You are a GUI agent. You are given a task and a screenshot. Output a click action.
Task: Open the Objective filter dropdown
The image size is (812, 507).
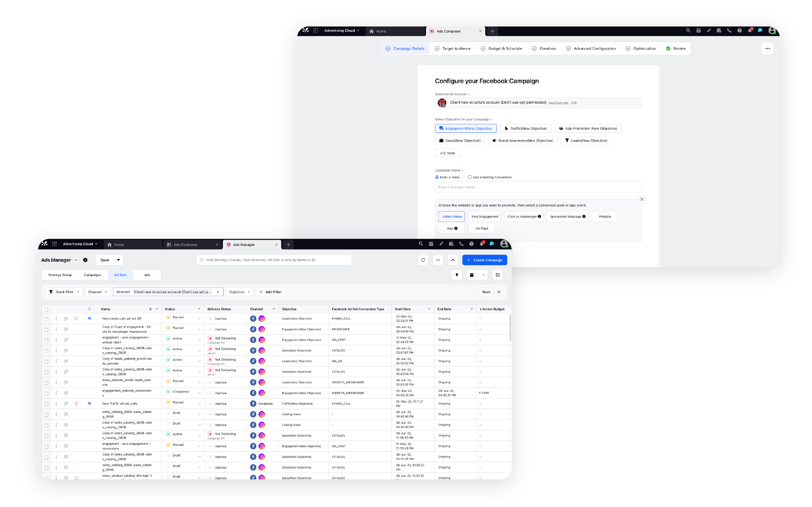click(x=239, y=292)
